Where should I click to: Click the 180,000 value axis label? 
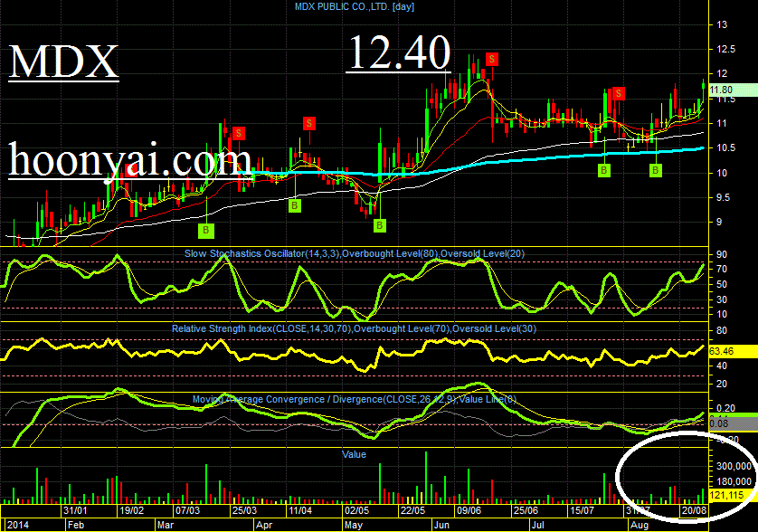[x=734, y=481]
